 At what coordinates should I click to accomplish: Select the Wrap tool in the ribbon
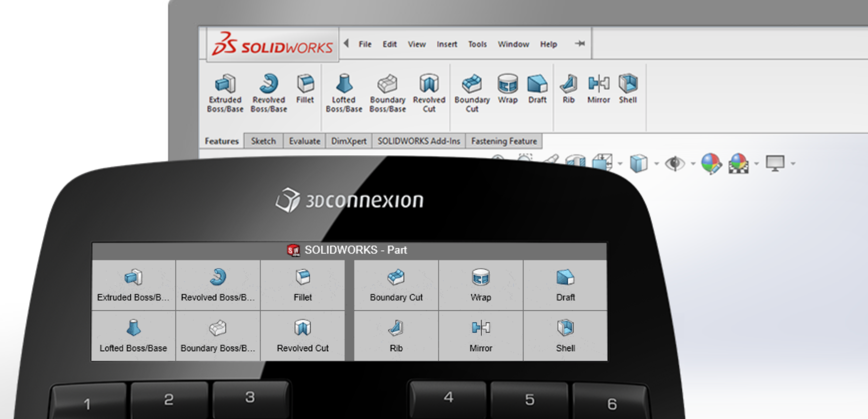tap(508, 89)
